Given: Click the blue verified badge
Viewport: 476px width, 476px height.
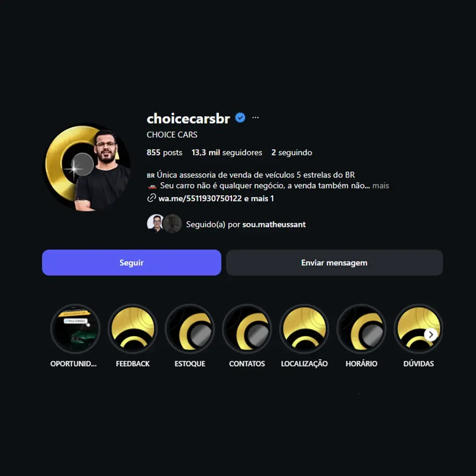Looking at the screenshot, I should point(240,118).
